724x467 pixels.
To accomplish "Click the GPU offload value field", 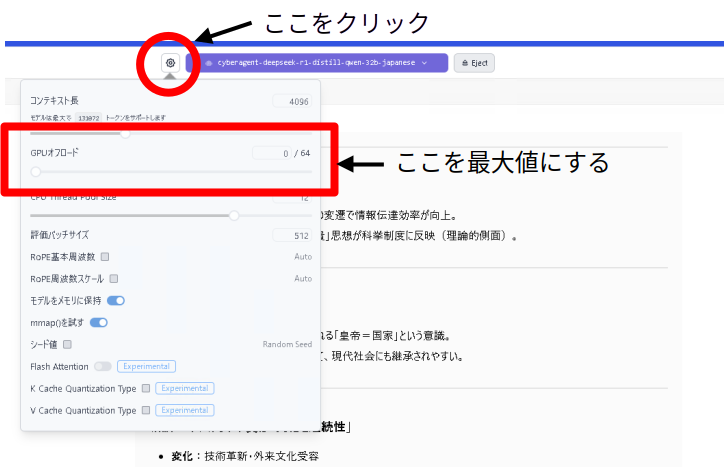I will tap(272, 153).
